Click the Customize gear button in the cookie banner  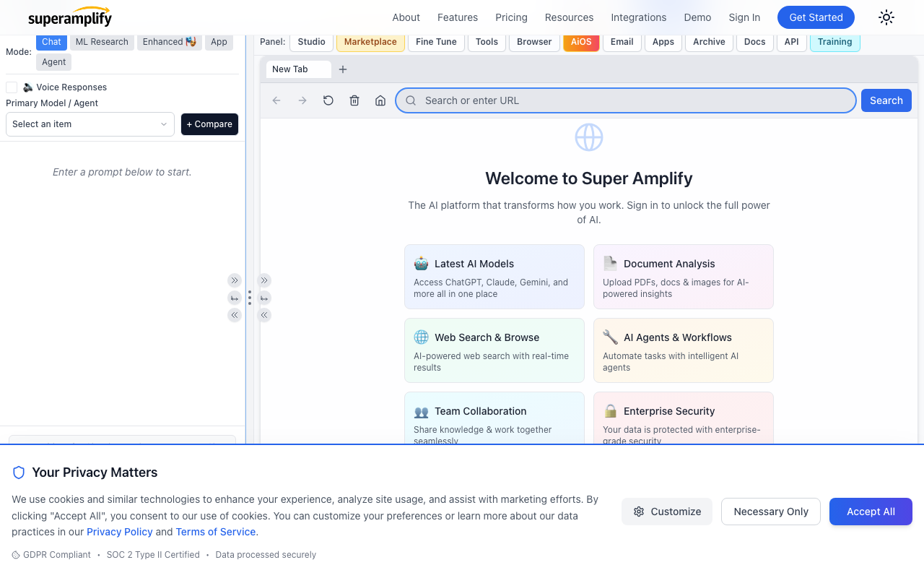tap(666, 512)
